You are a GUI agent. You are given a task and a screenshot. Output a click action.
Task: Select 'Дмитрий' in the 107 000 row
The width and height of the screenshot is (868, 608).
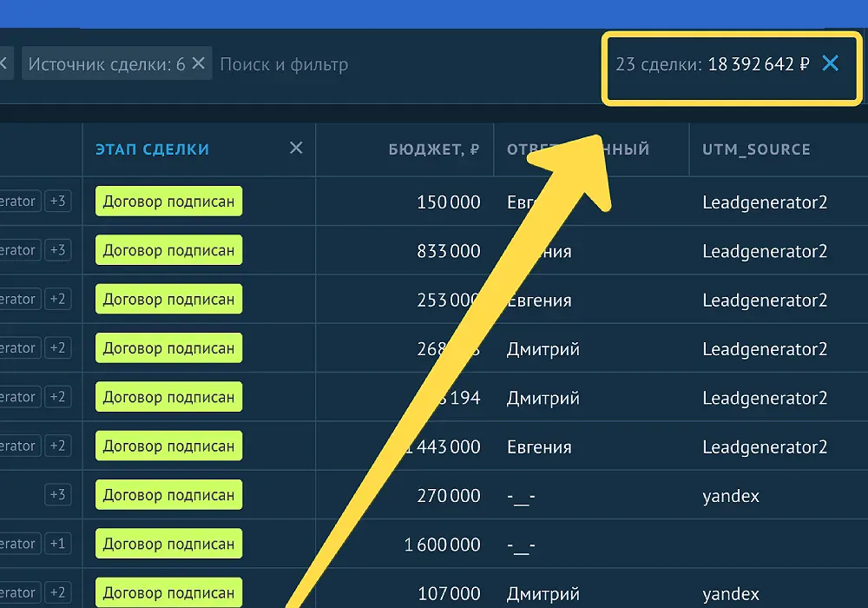tap(543, 593)
